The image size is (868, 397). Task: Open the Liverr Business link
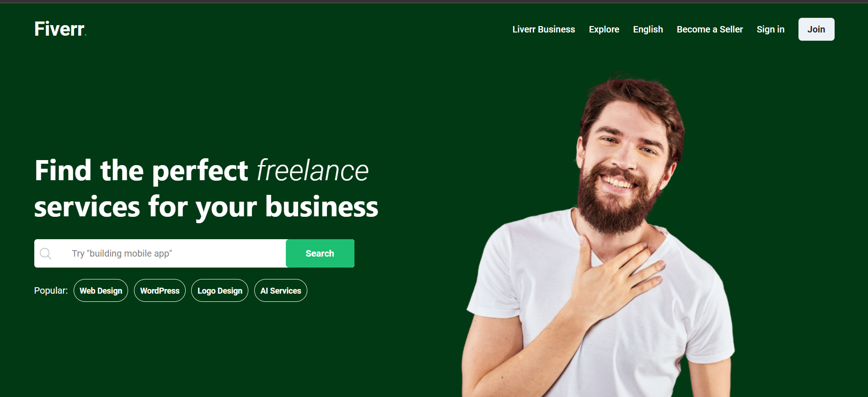[544, 29]
